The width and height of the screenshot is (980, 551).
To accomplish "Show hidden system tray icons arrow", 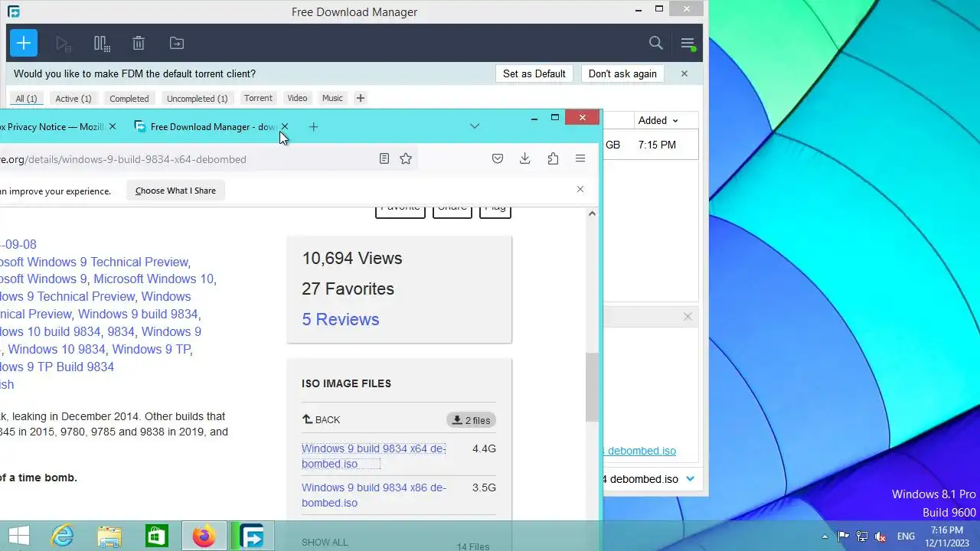I will coord(825,536).
